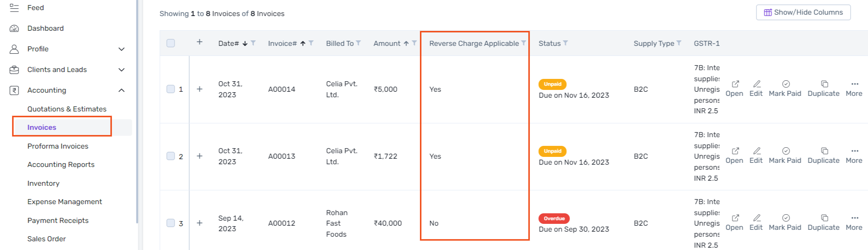This screenshot has width=868, height=250.
Task: Go to Expense Management
Action: click(x=65, y=202)
